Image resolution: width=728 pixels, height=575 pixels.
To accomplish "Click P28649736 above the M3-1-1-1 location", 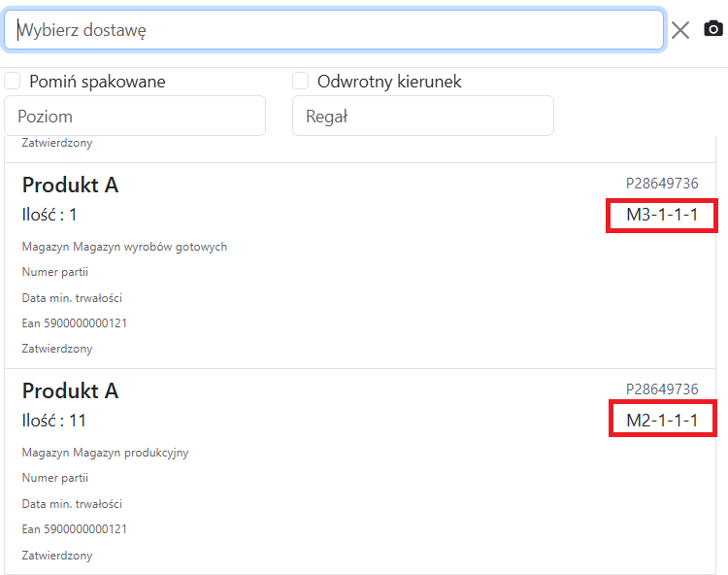I will point(661,184).
